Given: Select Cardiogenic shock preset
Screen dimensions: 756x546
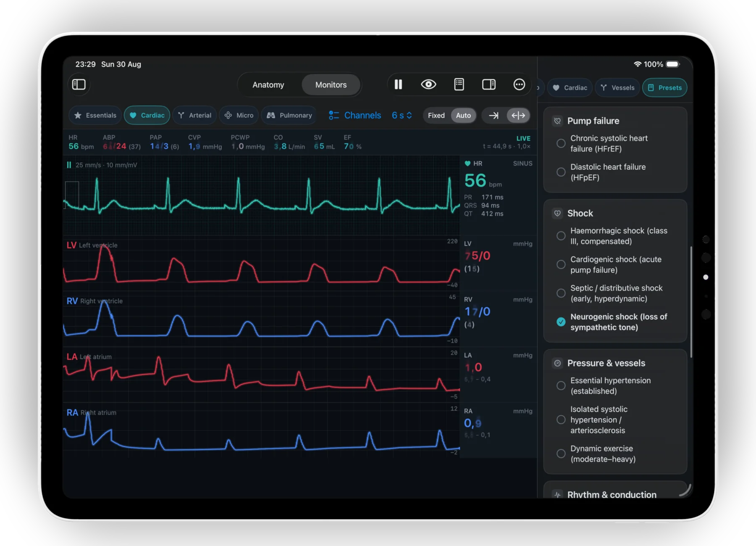Looking at the screenshot, I should click(615, 264).
